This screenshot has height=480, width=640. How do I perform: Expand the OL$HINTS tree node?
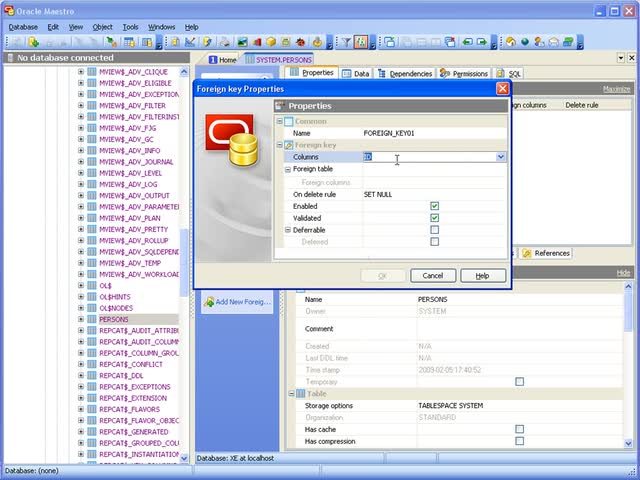[x=81, y=297]
